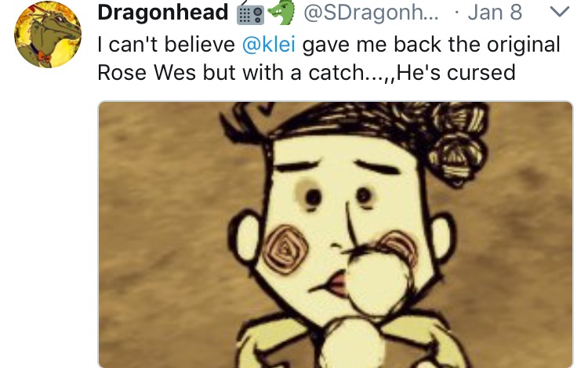The width and height of the screenshot is (588, 368).
Task: Open Dragonhead's dragon profile avatar
Action: point(48,34)
